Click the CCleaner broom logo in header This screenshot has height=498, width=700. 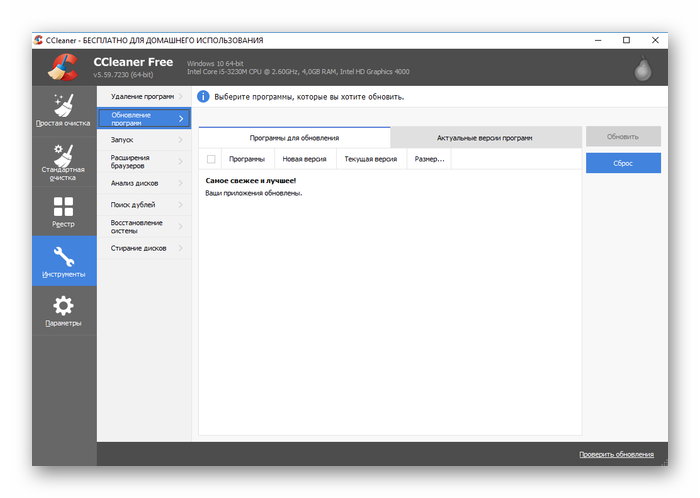(x=63, y=67)
